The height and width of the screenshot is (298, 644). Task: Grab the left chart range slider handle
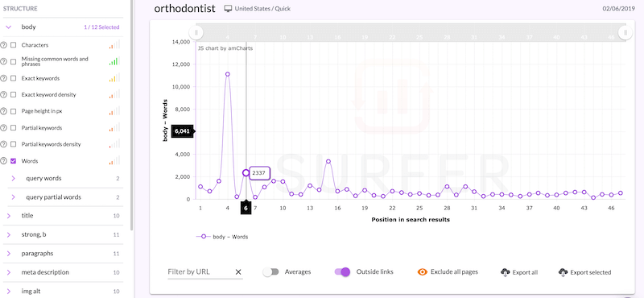point(196,32)
